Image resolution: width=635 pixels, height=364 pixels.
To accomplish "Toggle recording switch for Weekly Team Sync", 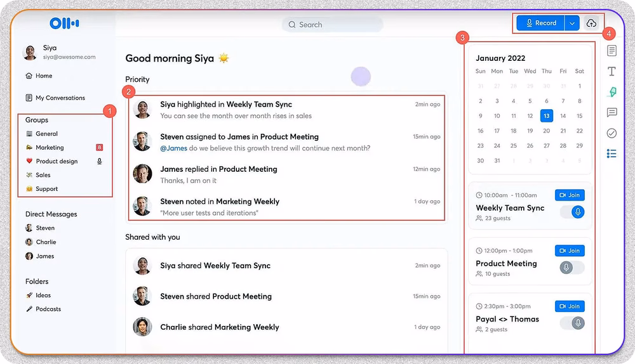I will [x=572, y=212].
